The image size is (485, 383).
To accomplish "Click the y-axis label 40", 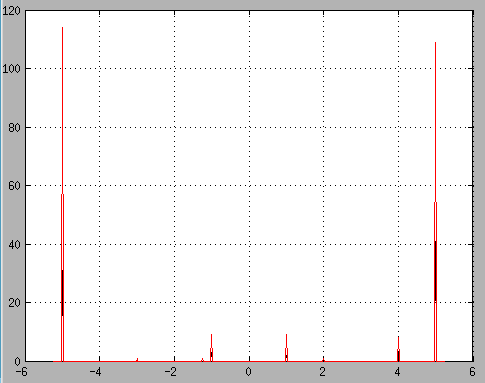I will pos(14,245).
